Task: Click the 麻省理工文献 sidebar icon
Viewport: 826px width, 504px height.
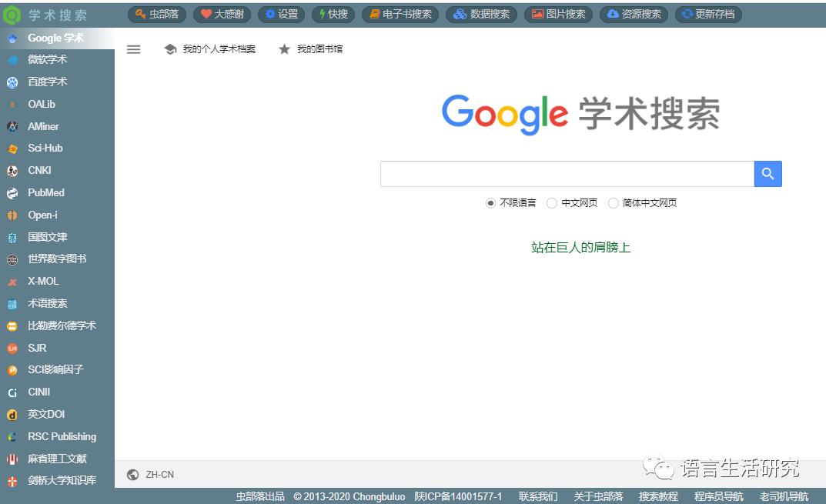Action: 12,459
